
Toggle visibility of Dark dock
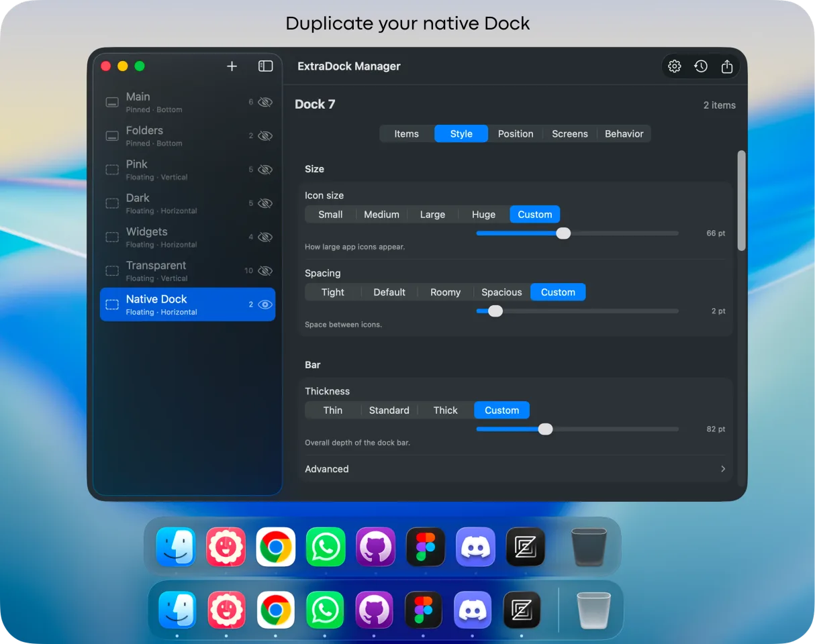click(x=265, y=203)
